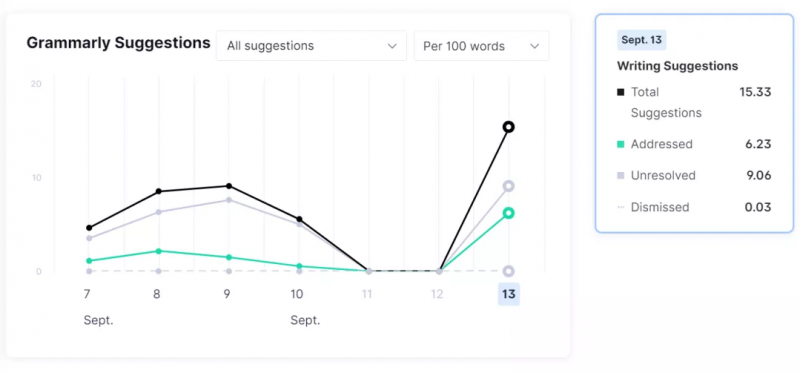
Task: Click the Total Suggestions point on Sept. 9
Action: coord(229,186)
